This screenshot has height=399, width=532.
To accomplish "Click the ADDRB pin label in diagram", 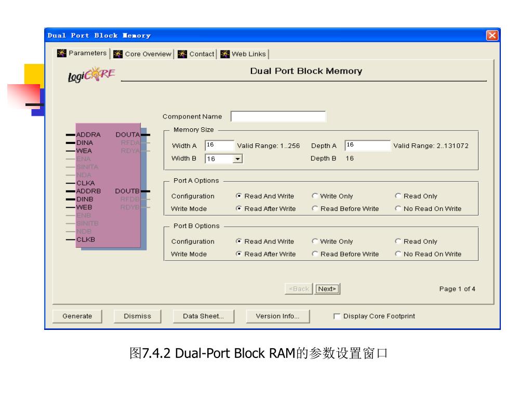I will [x=88, y=191].
